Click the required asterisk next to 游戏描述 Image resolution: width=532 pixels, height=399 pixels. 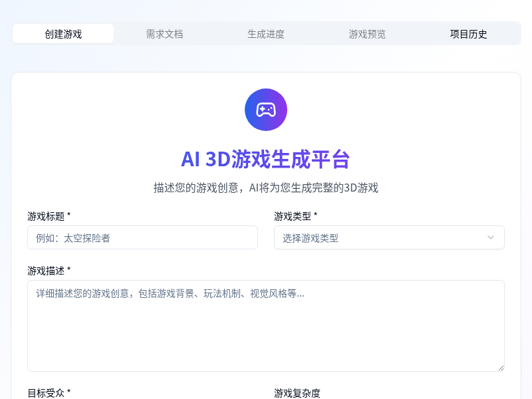pos(69,270)
